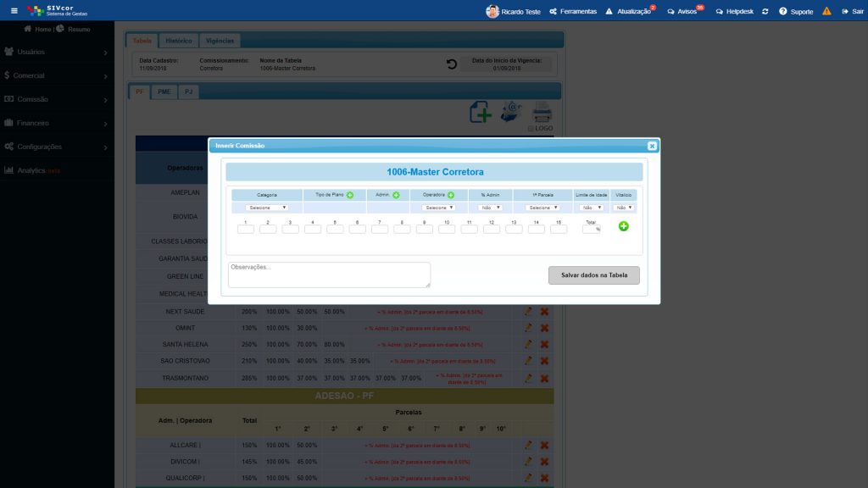Switch to the Tabela tab
Viewport: 868px width, 488px height.
[142, 41]
